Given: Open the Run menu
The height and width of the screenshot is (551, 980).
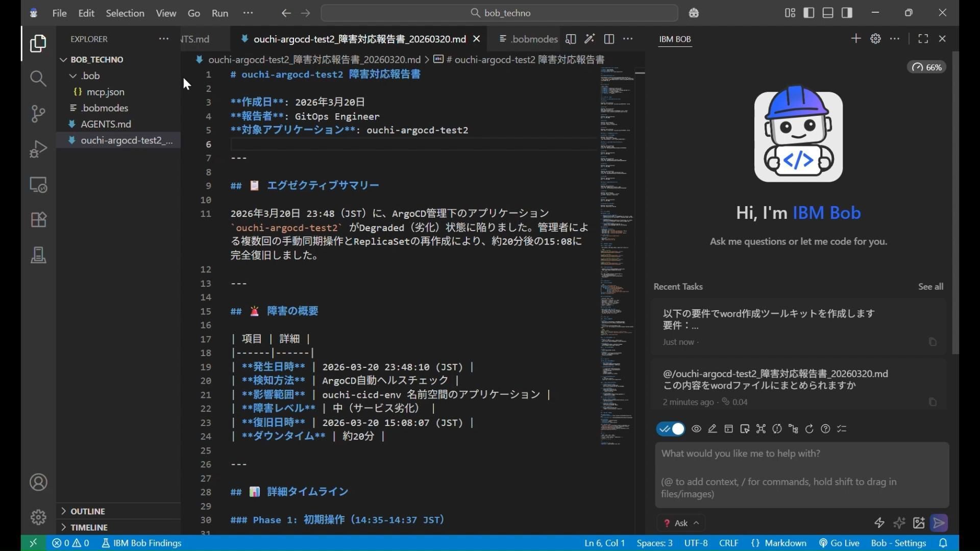Looking at the screenshot, I should tap(220, 13).
